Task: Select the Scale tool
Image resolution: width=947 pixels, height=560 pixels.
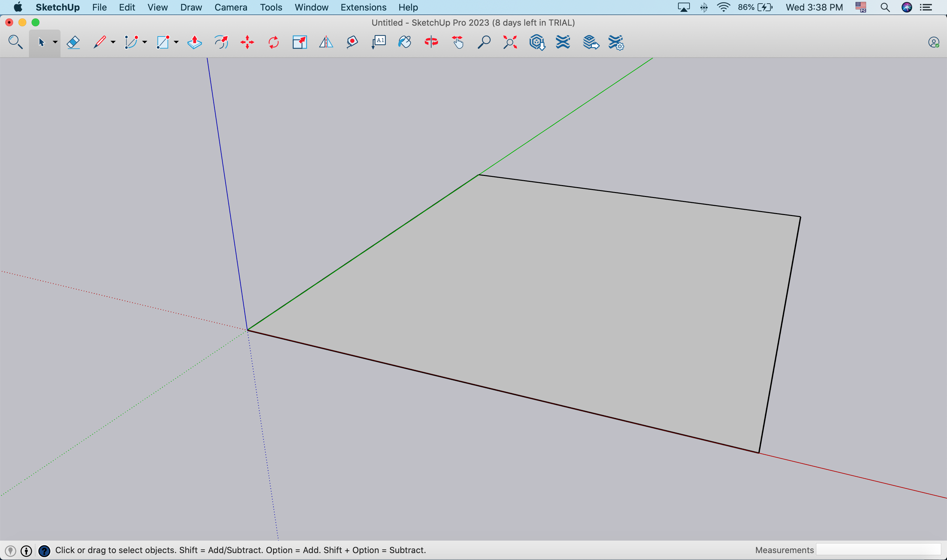Action: click(x=300, y=42)
